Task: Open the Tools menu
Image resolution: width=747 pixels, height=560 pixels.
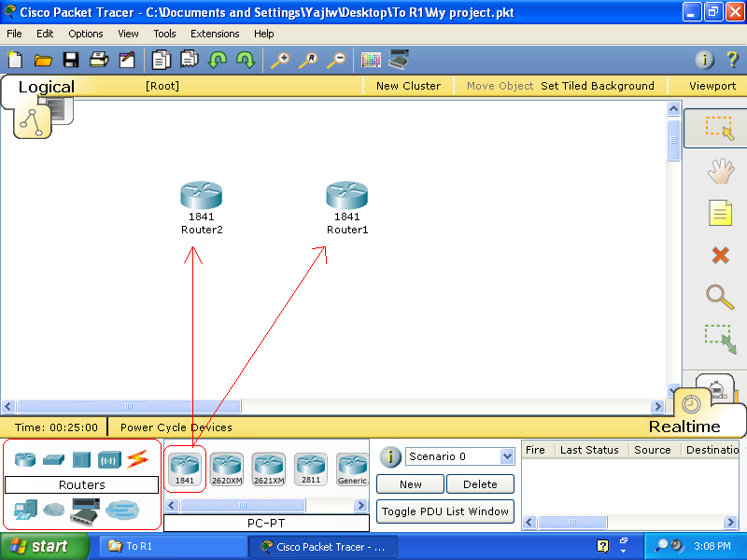Action: click(165, 34)
